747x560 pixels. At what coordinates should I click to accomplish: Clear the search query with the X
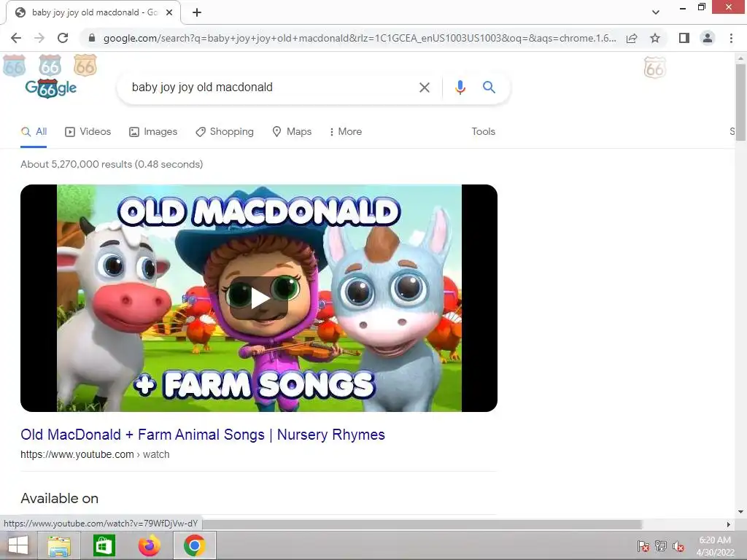coord(424,87)
